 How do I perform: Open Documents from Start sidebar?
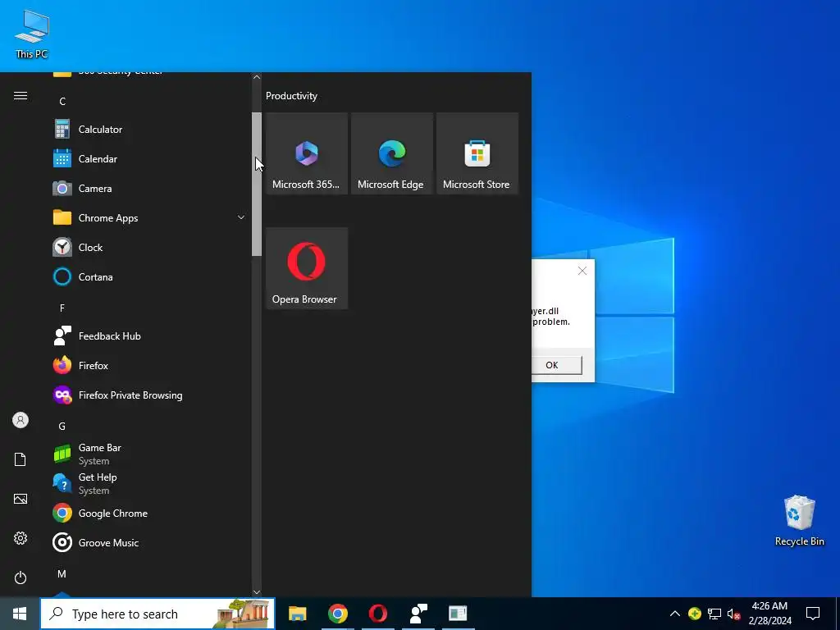pyautogui.click(x=21, y=459)
